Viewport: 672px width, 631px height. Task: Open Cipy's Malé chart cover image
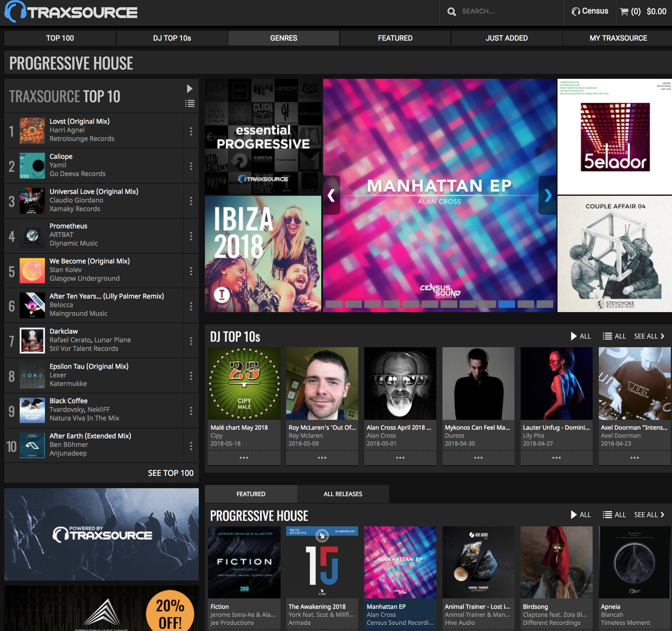coord(244,384)
